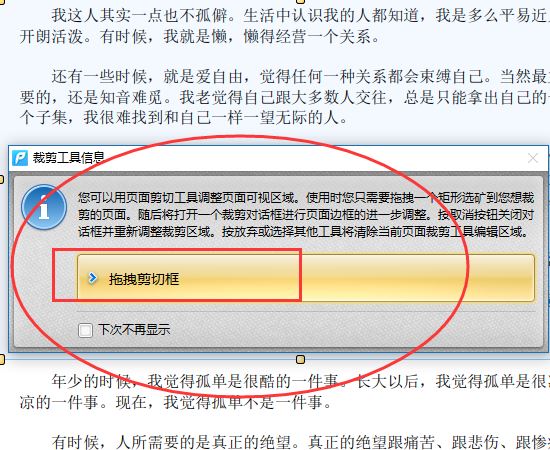Image resolution: width=550 pixels, height=450 pixels.
Task: Select the bottom-left yellow selection handle
Action: [1, 360]
